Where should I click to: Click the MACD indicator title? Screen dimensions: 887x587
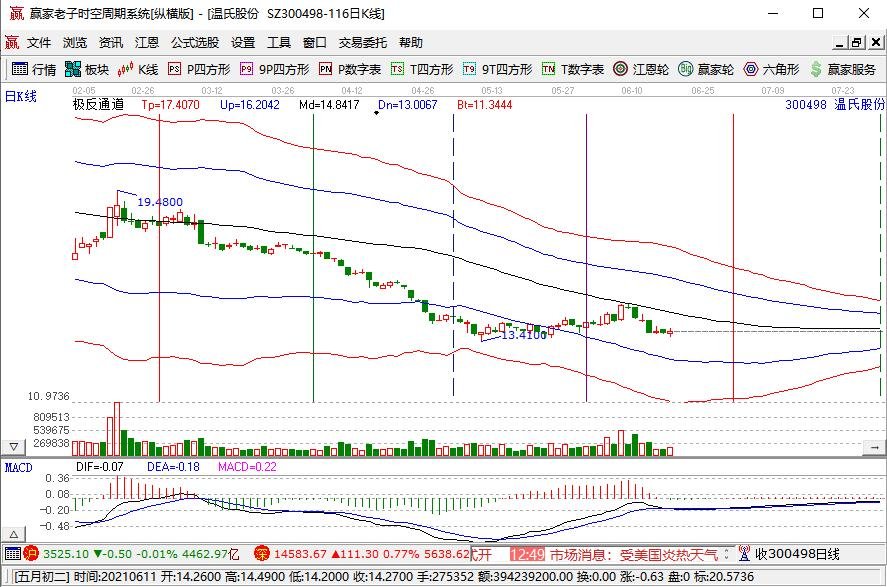19,467
